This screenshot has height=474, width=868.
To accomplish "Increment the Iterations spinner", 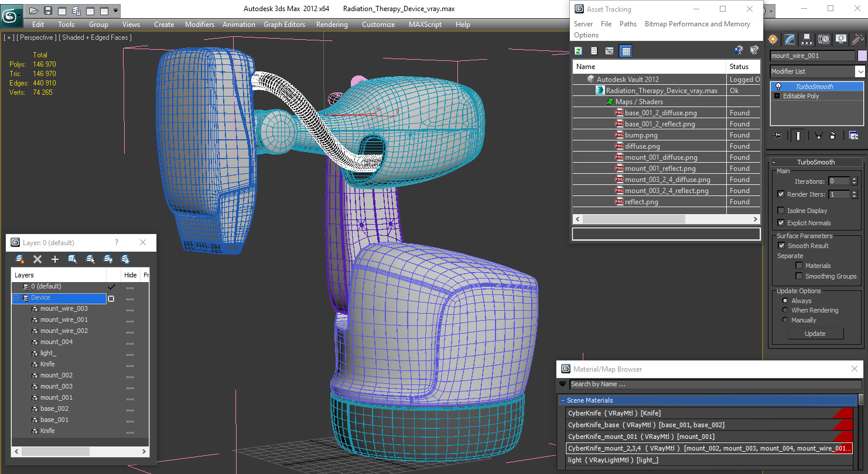I will click(x=854, y=179).
